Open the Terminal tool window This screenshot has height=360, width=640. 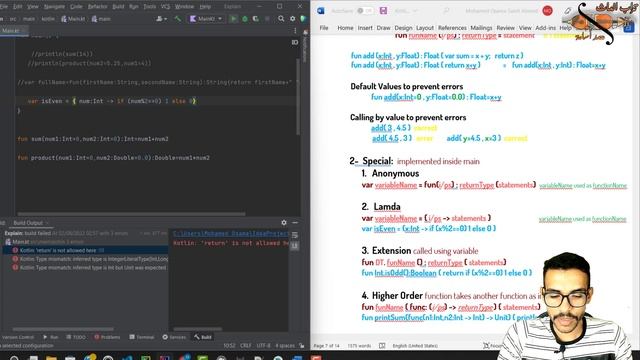[x=142, y=337]
